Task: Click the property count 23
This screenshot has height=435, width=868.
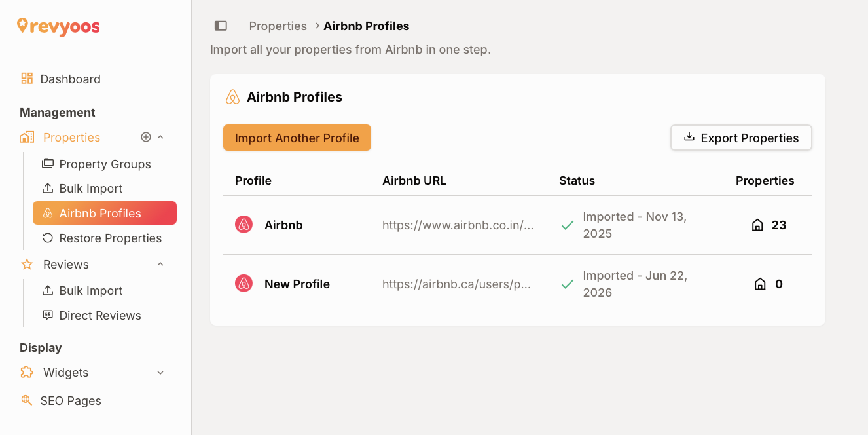Action: (779, 225)
